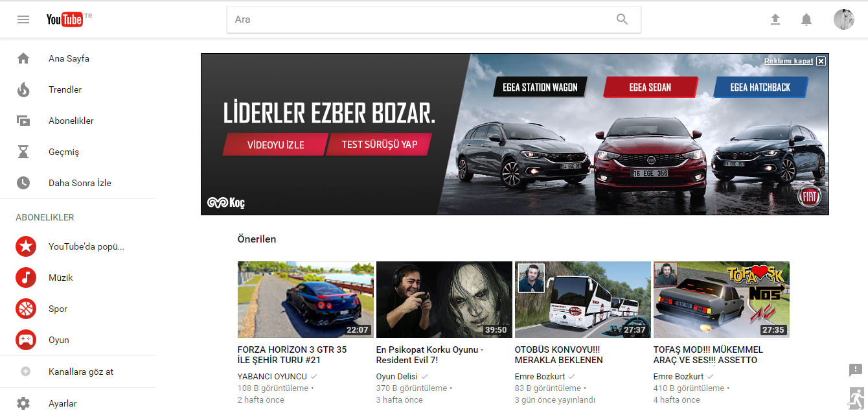Open the OTOBÜS KONVOYU video thumbnail
The image size is (868, 415).
[583, 300]
